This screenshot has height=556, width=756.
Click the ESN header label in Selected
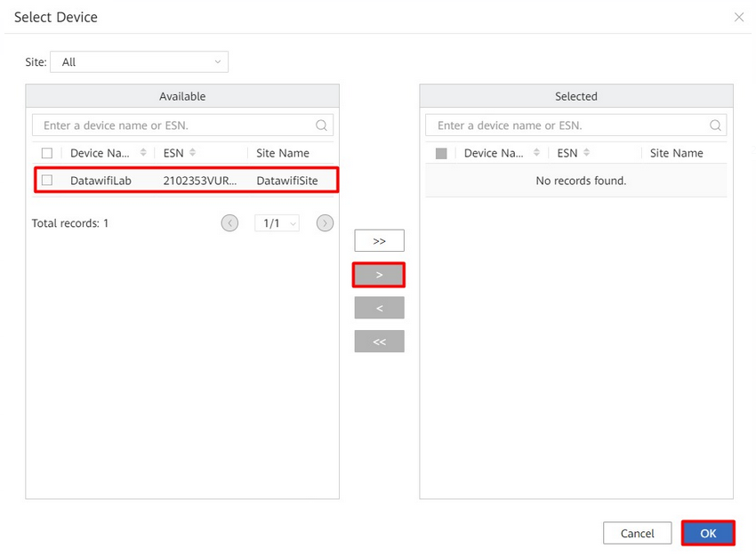click(x=567, y=153)
